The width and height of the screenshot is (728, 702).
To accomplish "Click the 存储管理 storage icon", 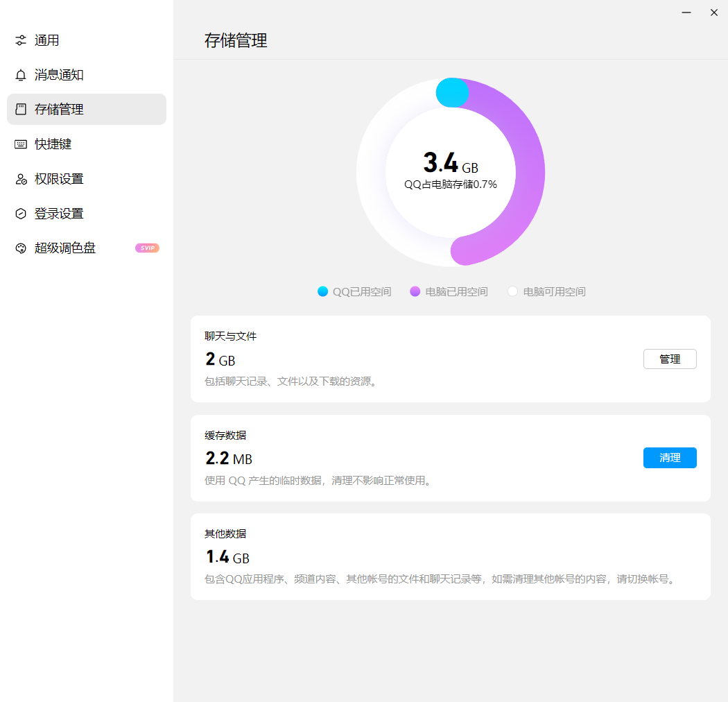I will click(19, 109).
